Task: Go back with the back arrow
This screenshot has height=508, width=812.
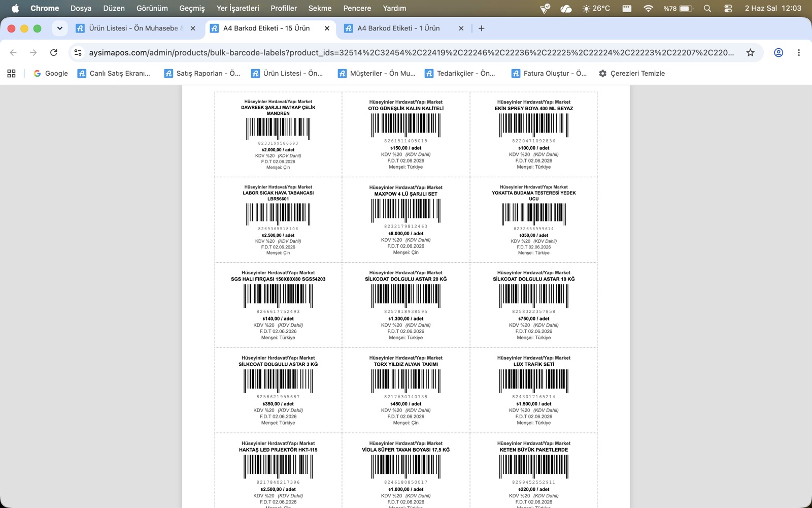Action: (13, 52)
